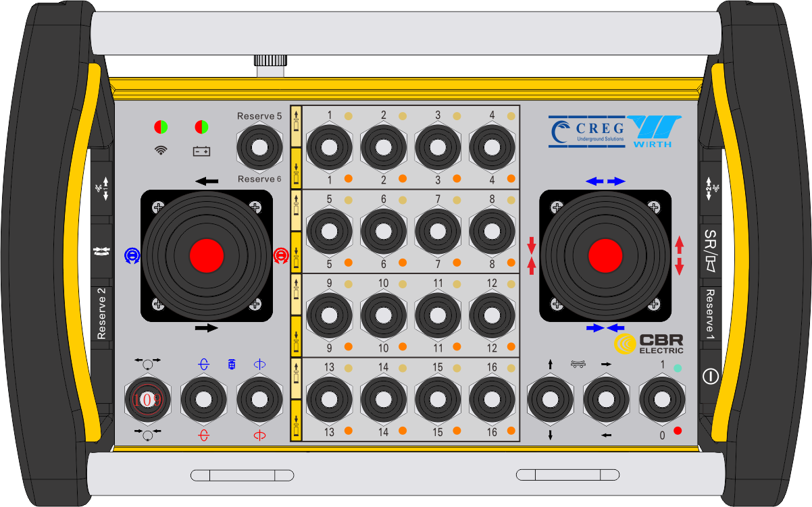Viewport: 812px width, 507px height.
Task: Click the knob labeled 109
Action: 147,400
